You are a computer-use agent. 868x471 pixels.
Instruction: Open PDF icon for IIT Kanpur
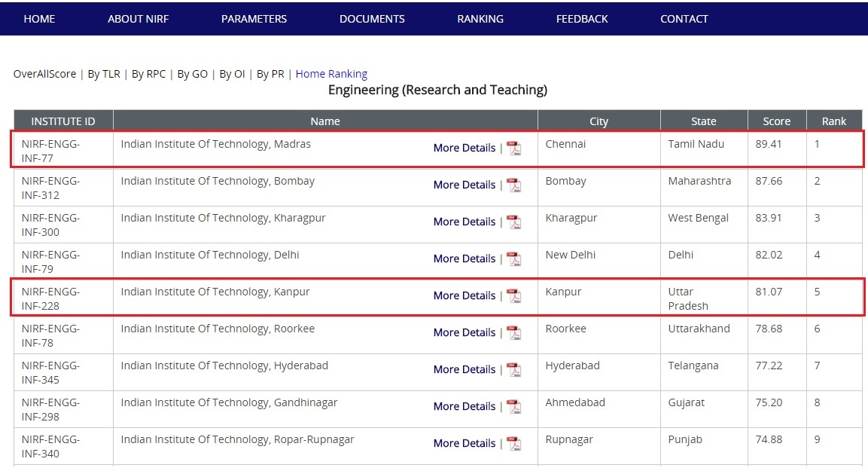coord(513,296)
